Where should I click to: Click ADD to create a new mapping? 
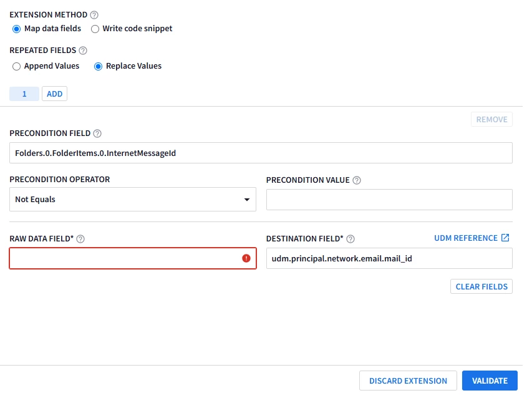pyautogui.click(x=55, y=94)
